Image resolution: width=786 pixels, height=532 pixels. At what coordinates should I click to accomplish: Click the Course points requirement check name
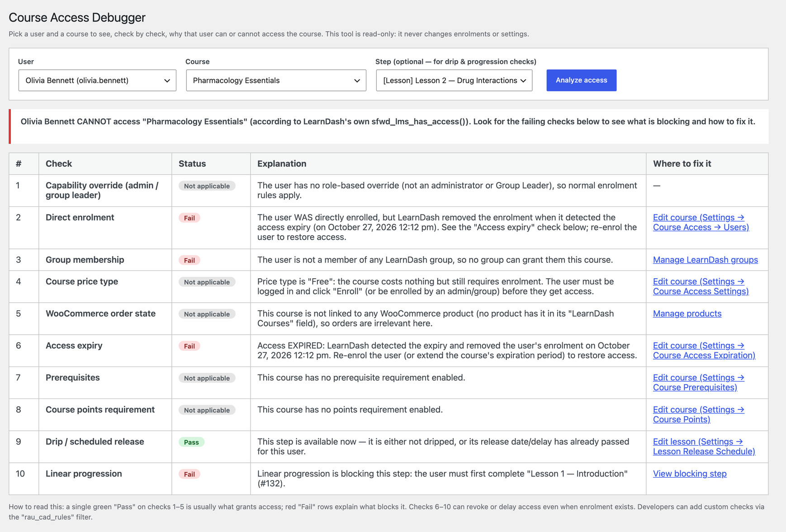(100, 410)
